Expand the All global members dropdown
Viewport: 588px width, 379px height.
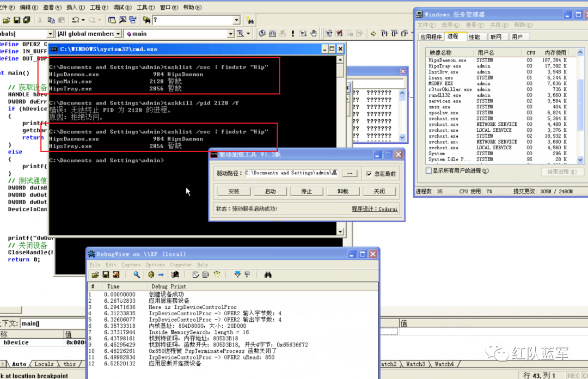tap(118, 34)
